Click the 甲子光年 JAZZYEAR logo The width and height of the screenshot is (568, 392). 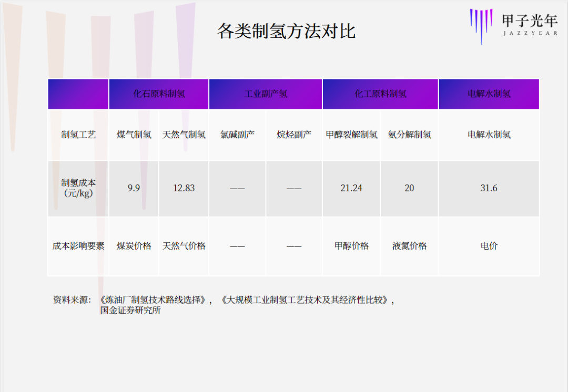click(x=513, y=25)
